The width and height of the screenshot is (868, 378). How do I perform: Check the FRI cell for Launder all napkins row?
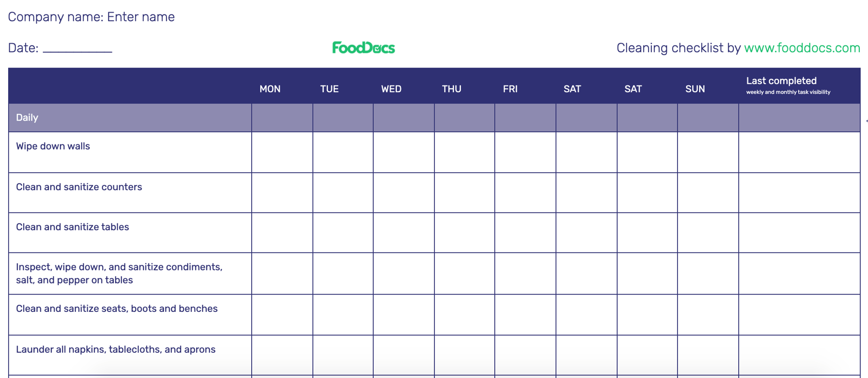coord(525,355)
